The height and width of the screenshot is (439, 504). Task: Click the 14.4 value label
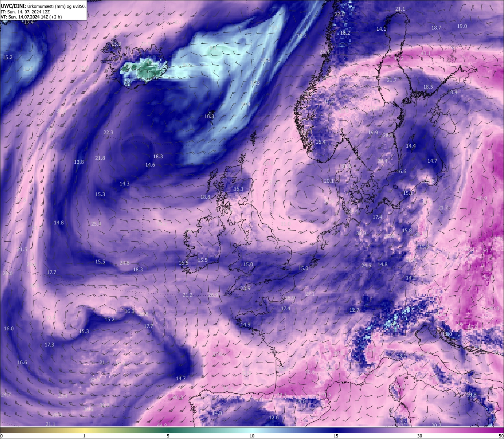click(411, 146)
